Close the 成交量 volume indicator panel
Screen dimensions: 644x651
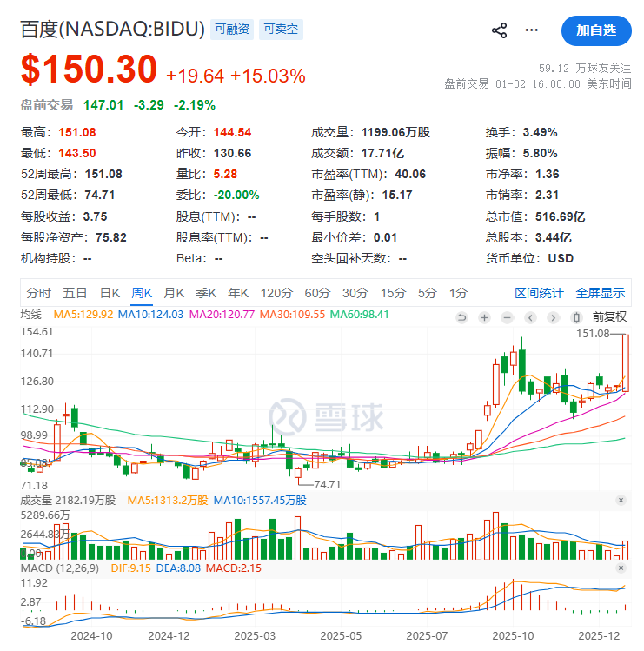click(621, 500)
